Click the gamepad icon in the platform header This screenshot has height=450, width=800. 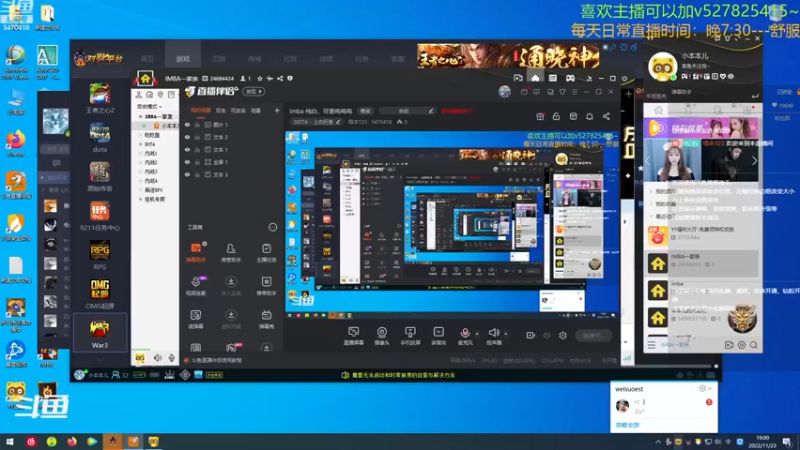click(570, 78)
